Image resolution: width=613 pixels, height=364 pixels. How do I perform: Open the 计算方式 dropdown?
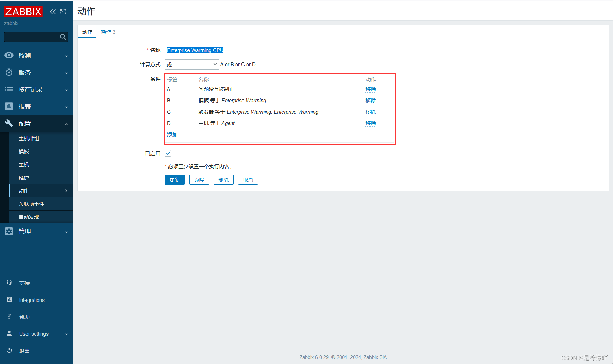[x=192, y=65]
